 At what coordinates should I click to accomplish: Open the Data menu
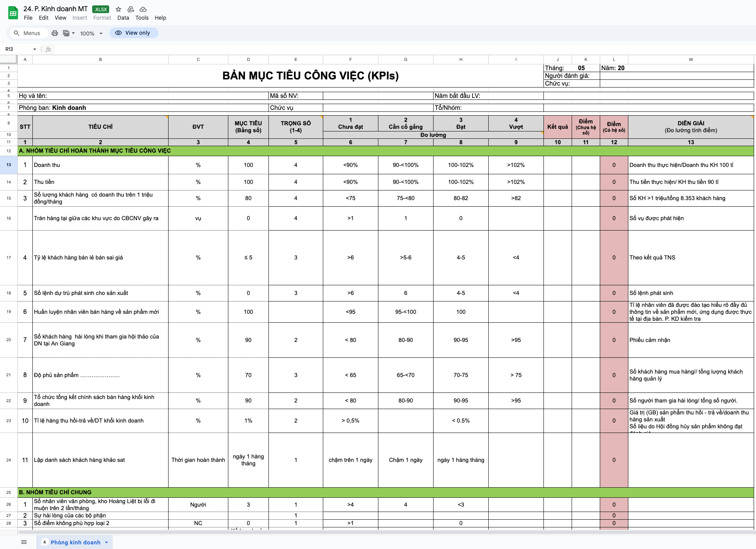(x=123, y=18)
